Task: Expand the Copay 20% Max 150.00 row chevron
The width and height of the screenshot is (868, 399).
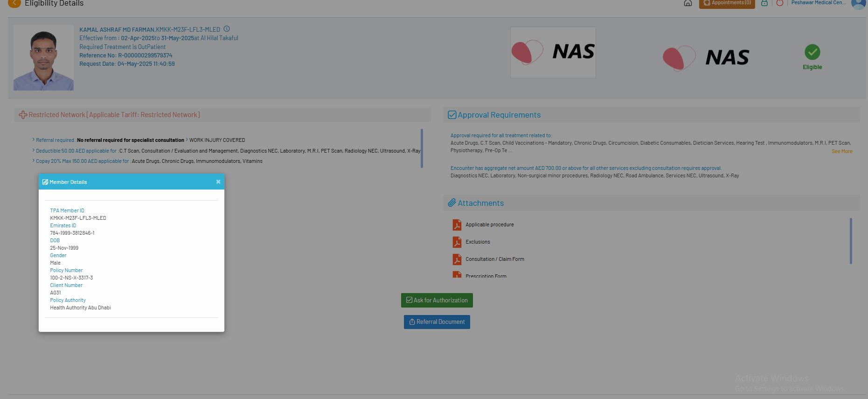Action: click(34, 161)
